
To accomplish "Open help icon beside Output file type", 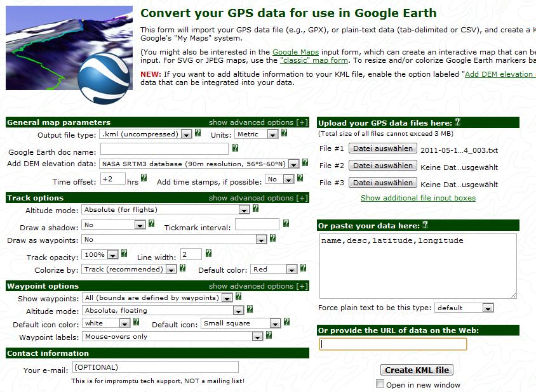I will (x=198, y=133).
